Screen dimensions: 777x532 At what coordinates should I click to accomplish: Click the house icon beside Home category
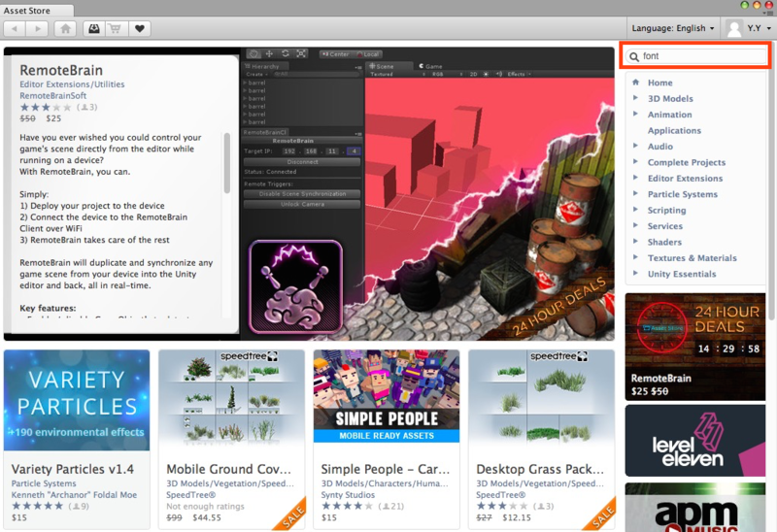[x=636, y=83]
